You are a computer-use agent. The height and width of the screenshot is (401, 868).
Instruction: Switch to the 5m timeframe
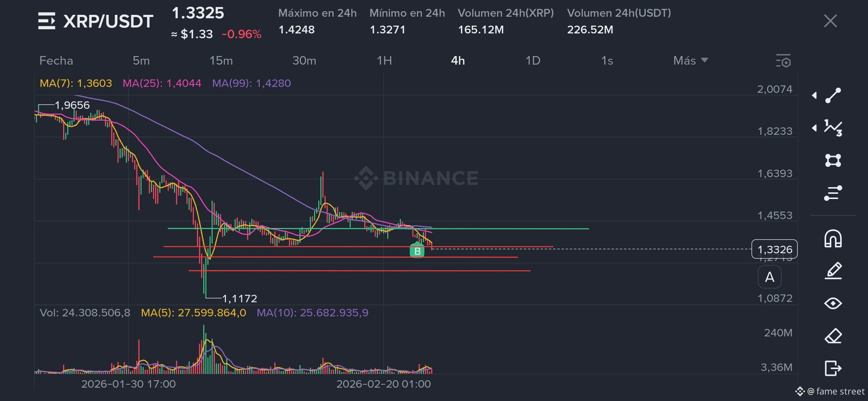coord(141,61)
